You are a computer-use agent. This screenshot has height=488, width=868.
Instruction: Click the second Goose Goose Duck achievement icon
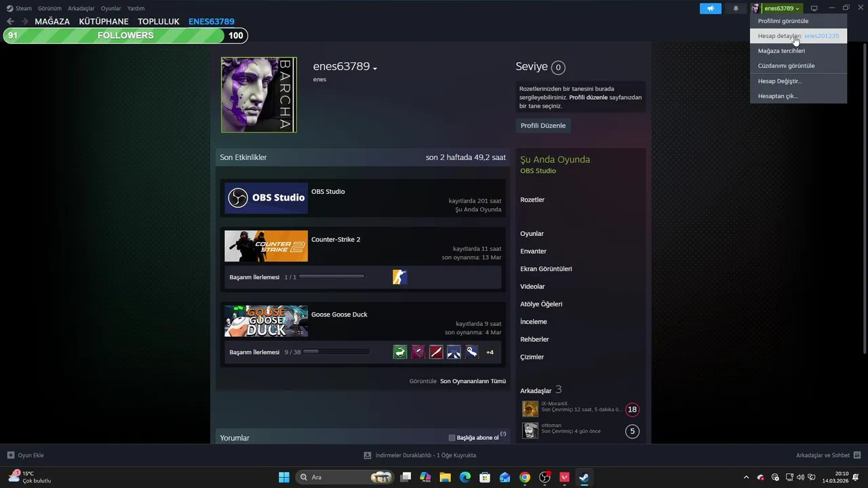tap(418, 352)
